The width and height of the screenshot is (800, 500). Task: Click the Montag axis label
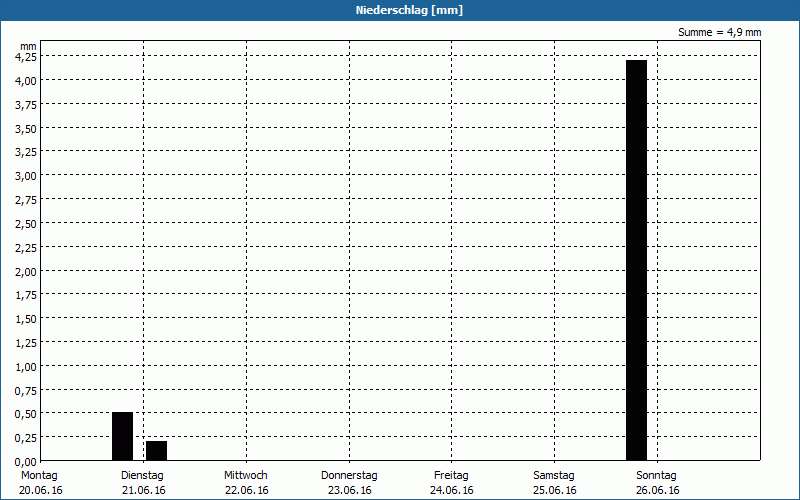tap(39, 475)
